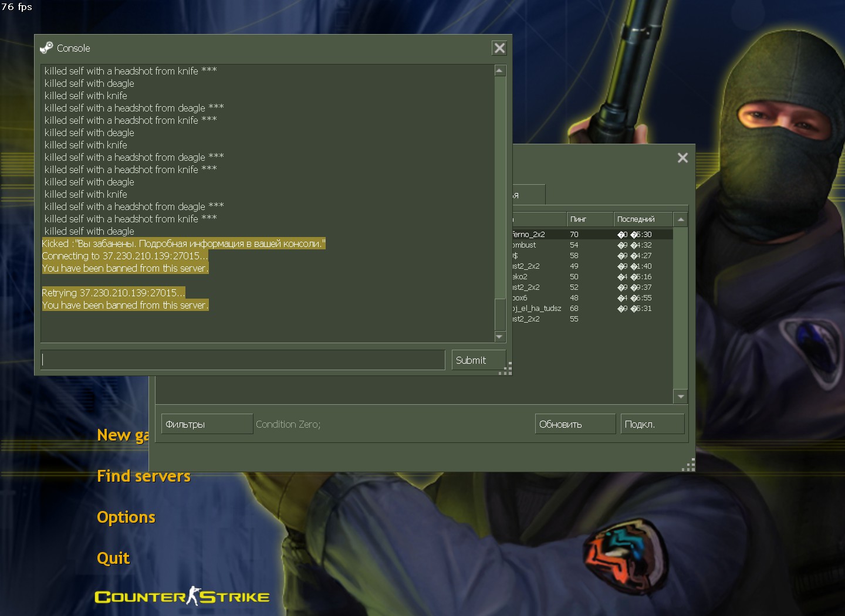
Task: Connect to server using Подкл. button
Action: [652, 424]
